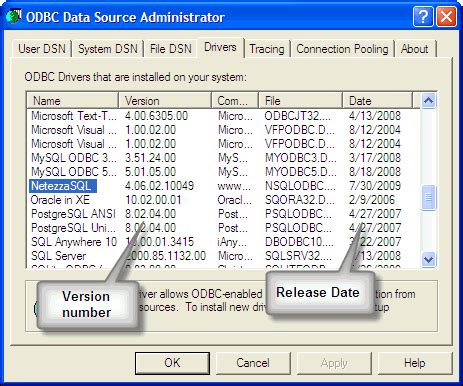Viewport: 463px width, 386px height.
Task: Click version 4.06.02.10049 cell
Action: (159, 186)
